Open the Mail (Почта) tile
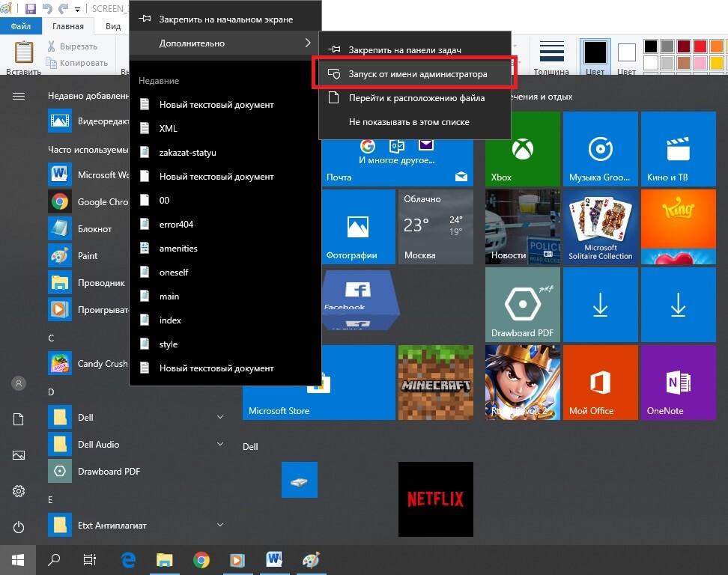Image resolution: width=728 pixels, height=575 pixels. click(x=398, y=162)
